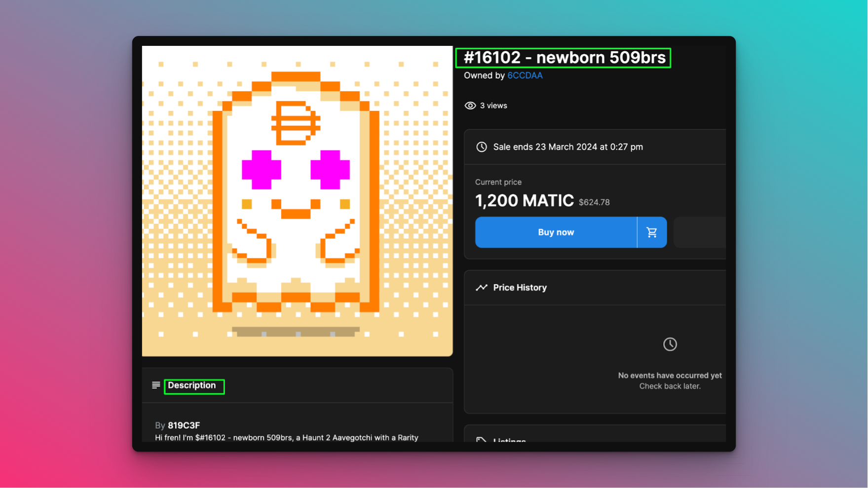Open creator 819C3F link

[184, 425]
